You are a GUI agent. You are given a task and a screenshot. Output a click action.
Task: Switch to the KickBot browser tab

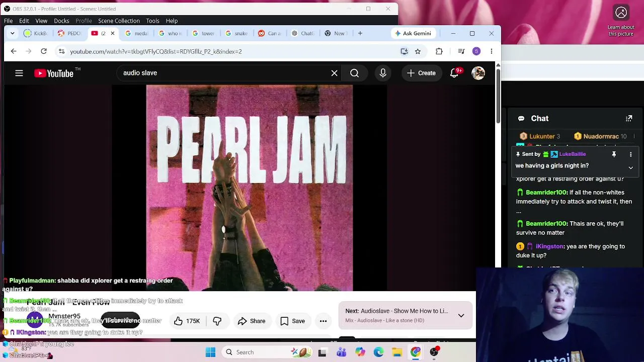coord(35,33)
